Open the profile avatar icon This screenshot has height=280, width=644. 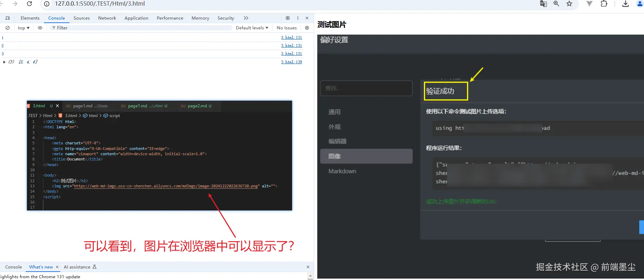(x=640, y=4)
